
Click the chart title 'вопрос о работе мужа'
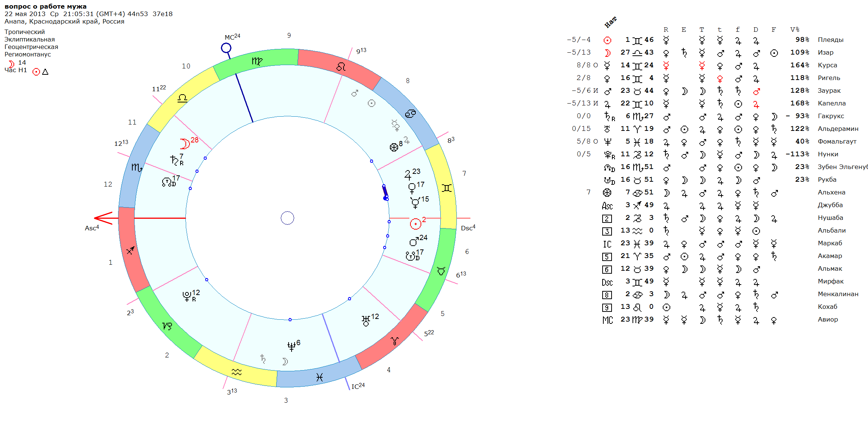point(46,6)
